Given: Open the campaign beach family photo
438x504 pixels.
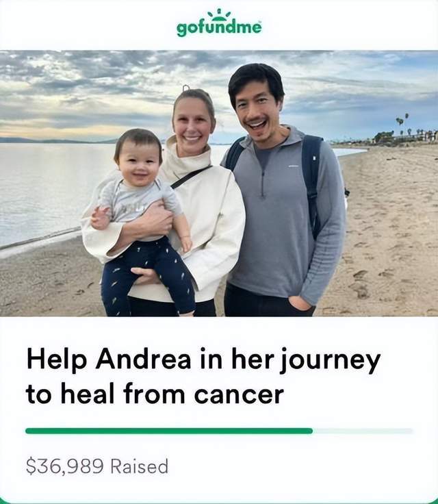Looking at the screenshot, I should (x=219, y=184).
